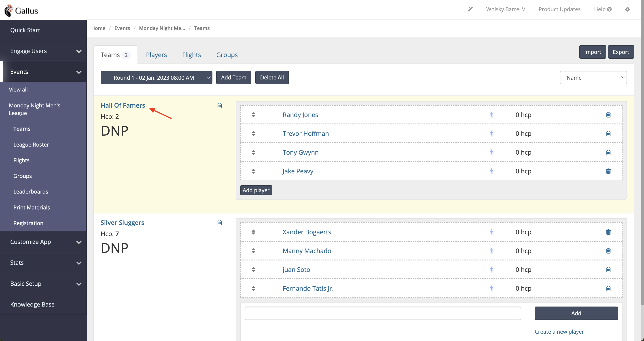Image resolution: width=644 pixels, height=341 pixels.
Task: Click reorder handle for Randy Jones
Action: tap(253, 115)
